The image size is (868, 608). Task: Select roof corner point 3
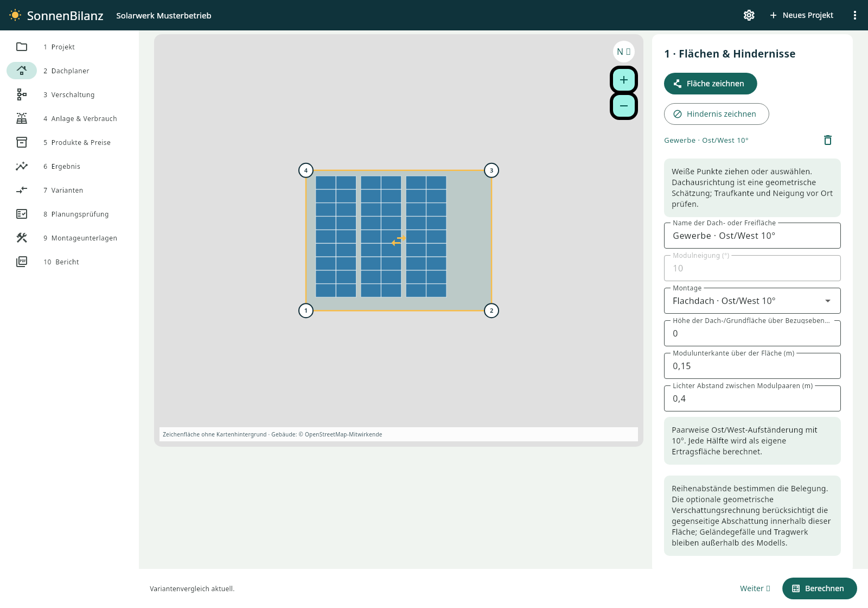pyautogui.click(x=492, y=170)
